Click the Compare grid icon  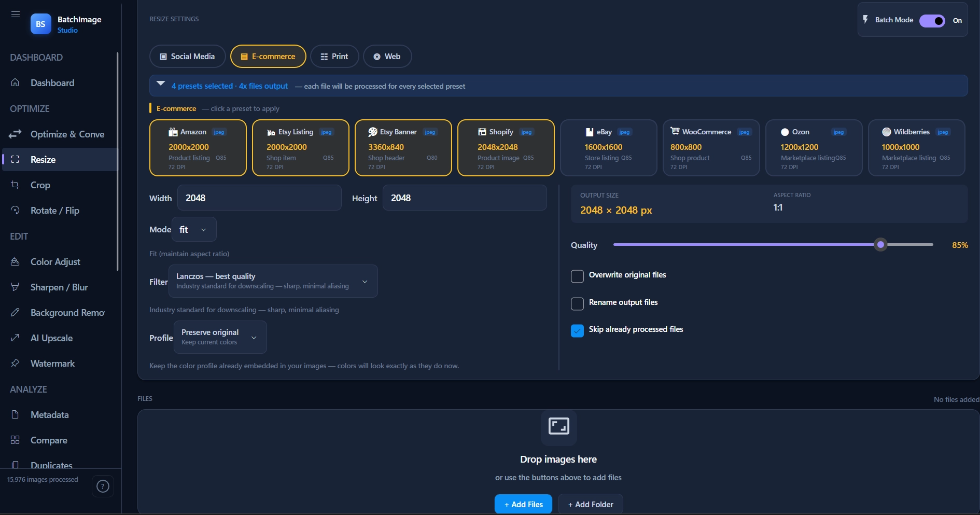coord(15,440)
